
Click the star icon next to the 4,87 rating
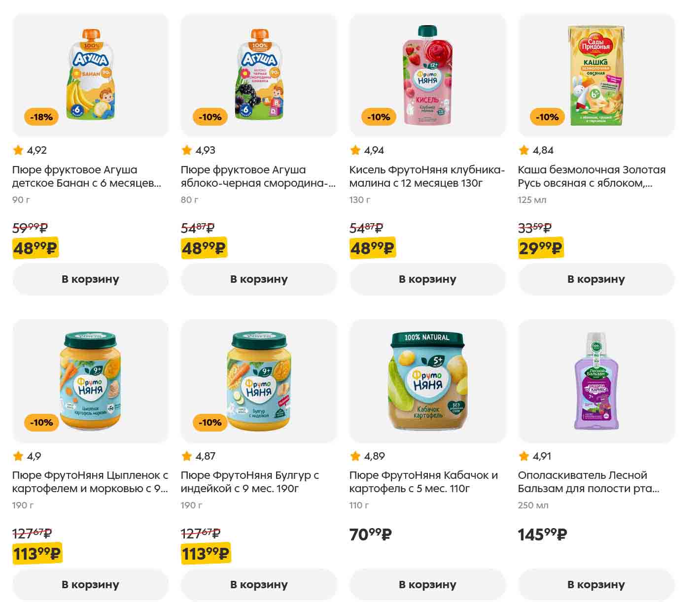tap(187, 456)
